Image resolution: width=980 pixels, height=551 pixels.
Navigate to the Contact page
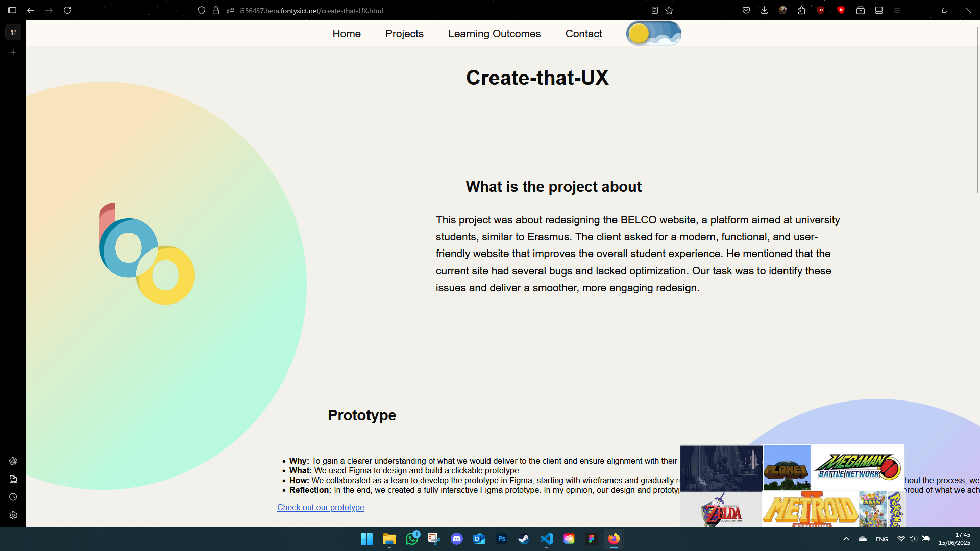(x=583, y=34)
